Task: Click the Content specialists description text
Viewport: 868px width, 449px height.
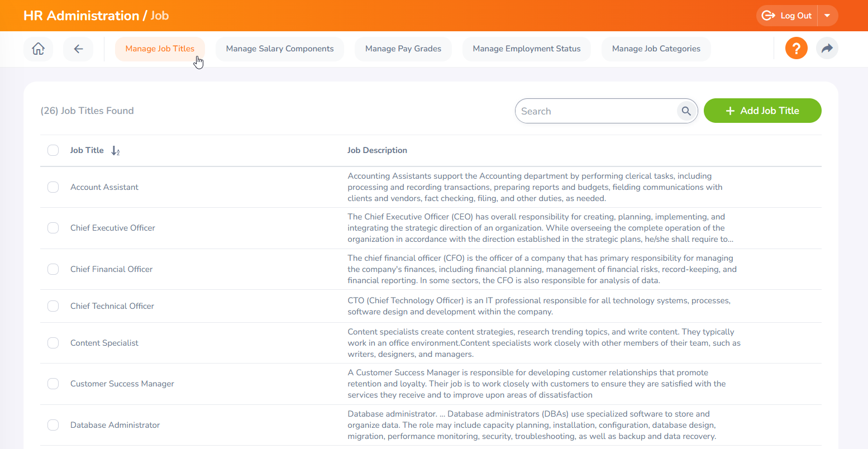Action: coord(544,343)
